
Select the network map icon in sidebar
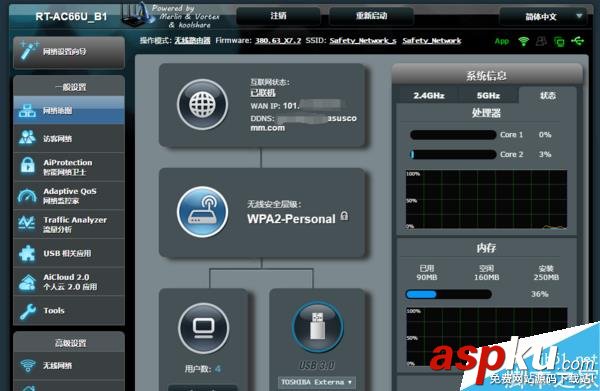(x=27, y=111)
